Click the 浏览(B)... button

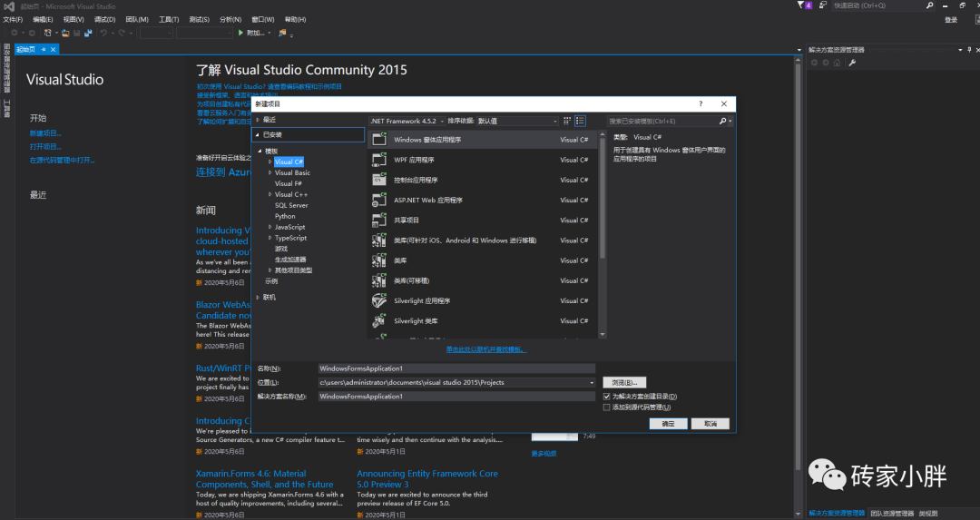[624, 382]
